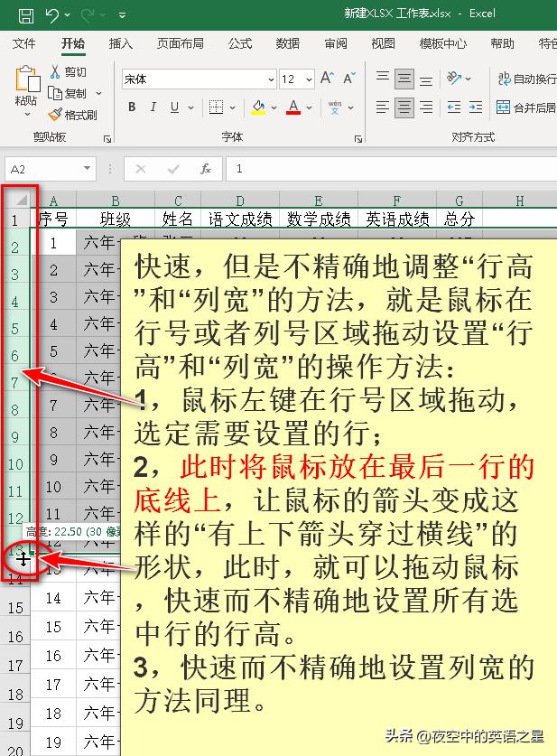Click the Save icon in title bar
The width and height of the screenshot is (557, 756).
point(26,15)
